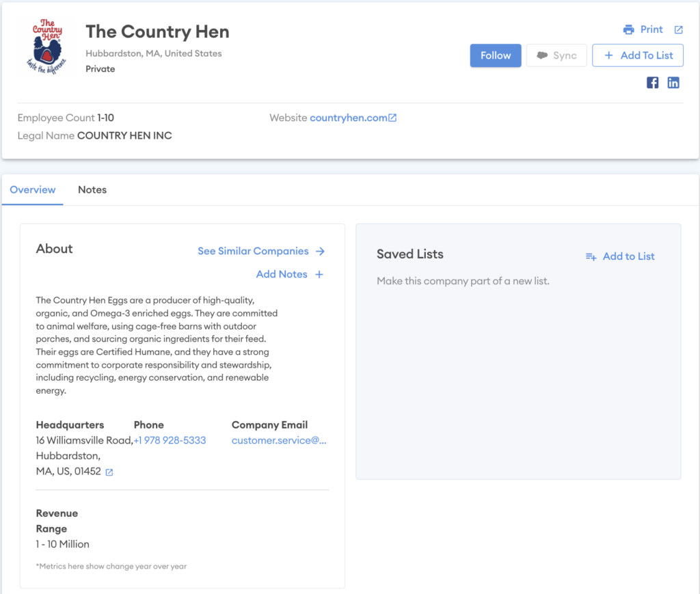
Task: Click the About section heading
Action: tap(54, 249)
